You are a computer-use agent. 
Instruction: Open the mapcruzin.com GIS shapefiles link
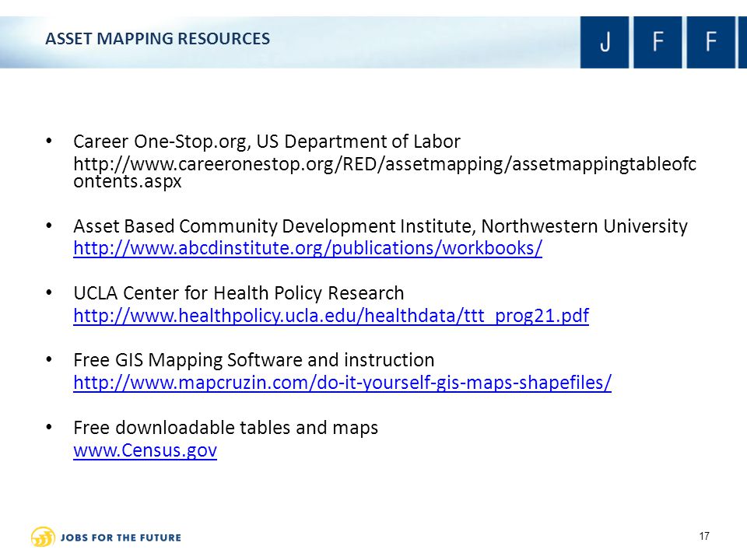342,383
